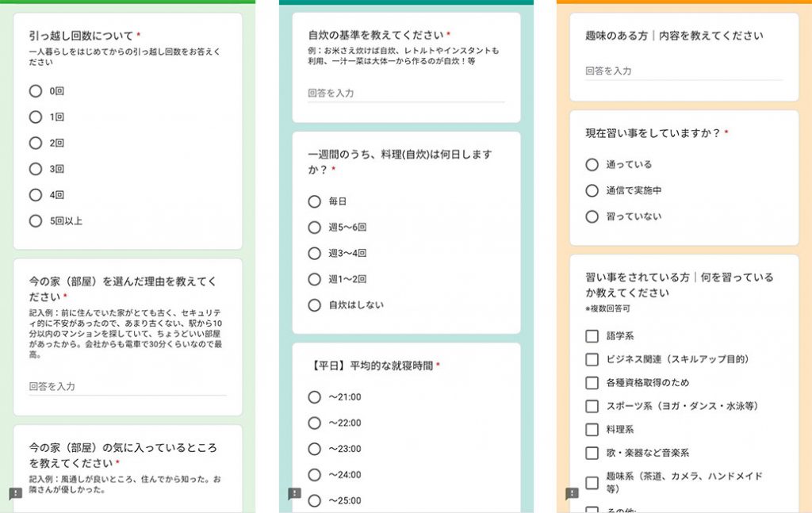Choose 週3〜4回 cooking option
Screen dimensions: 812x513
(314, 253)
